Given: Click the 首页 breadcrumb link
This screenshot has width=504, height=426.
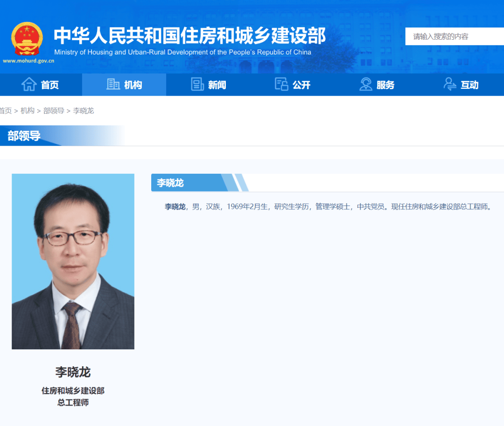Looking at the screenshot, I should pos(6,111).
